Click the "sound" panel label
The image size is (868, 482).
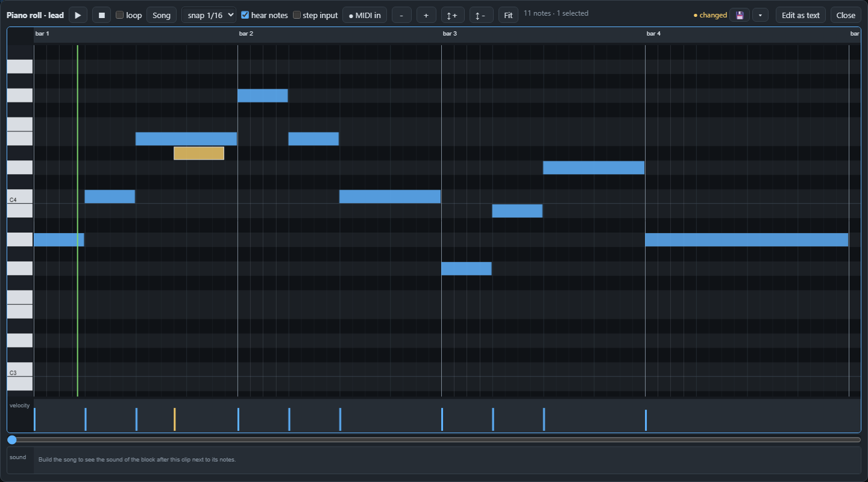pyautogui.click(x=18, y=457)
